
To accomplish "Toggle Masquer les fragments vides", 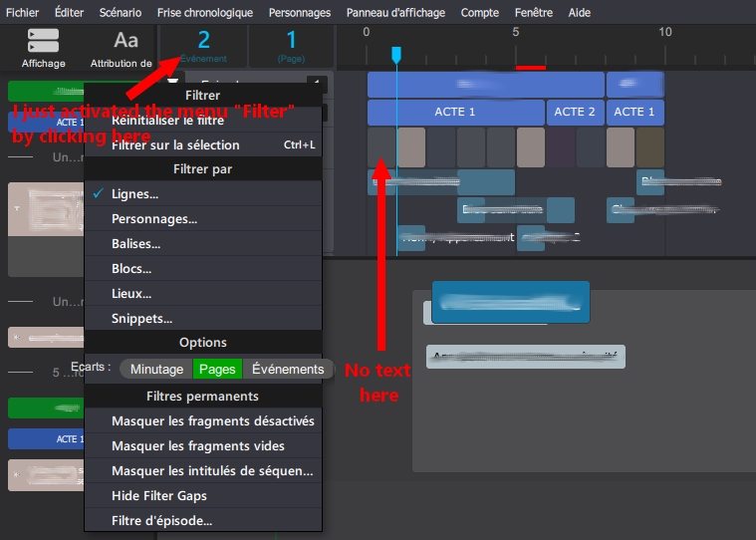I will tap(203, 446).
